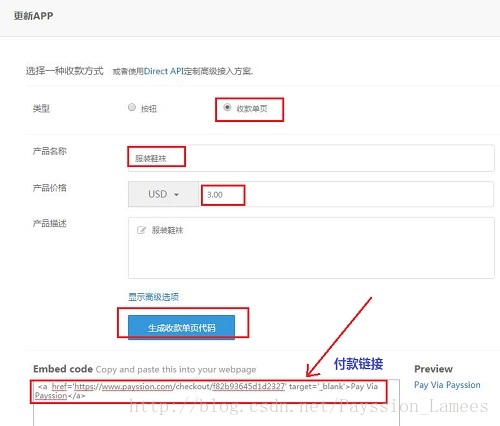Click the Embed code text box
500x426 pixels.
(216, 402)
